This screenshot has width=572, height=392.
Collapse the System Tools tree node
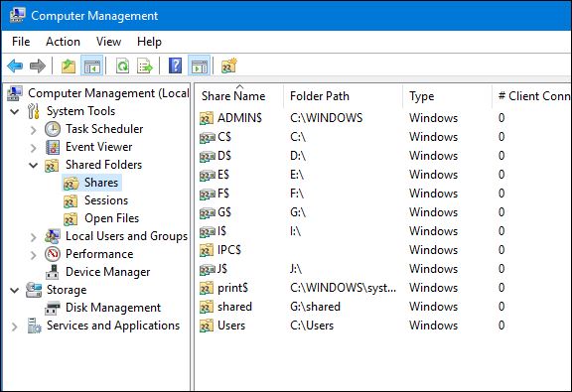click(15, 111)
